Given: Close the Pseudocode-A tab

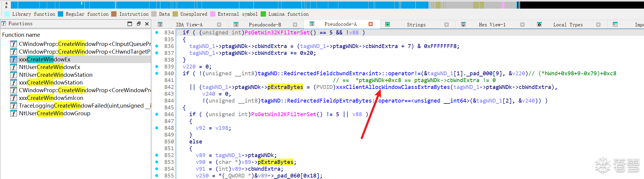Looking at the screenshot, I should [371, 24].
